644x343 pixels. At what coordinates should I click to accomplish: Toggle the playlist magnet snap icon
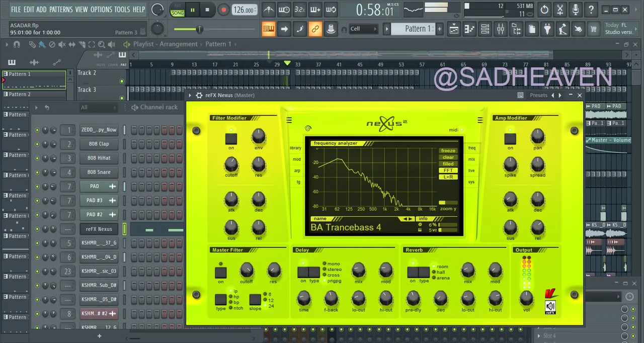[x=17, y=44]
